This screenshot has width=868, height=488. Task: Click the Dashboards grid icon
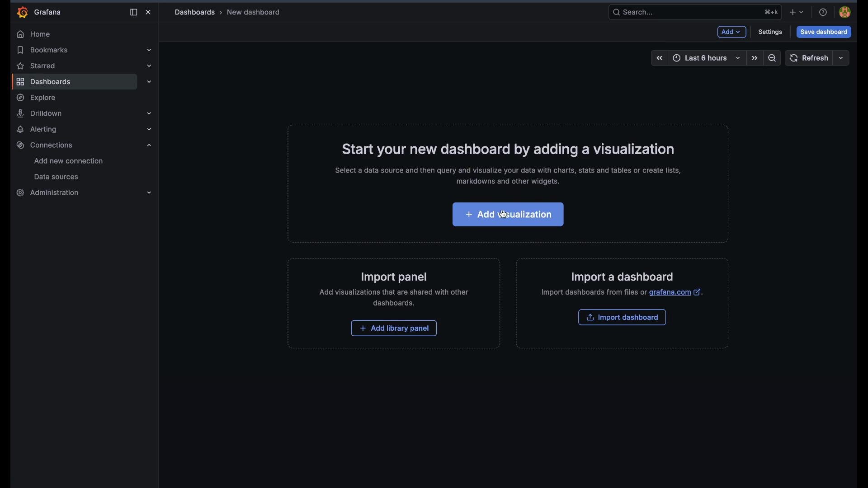coord(20,82)
